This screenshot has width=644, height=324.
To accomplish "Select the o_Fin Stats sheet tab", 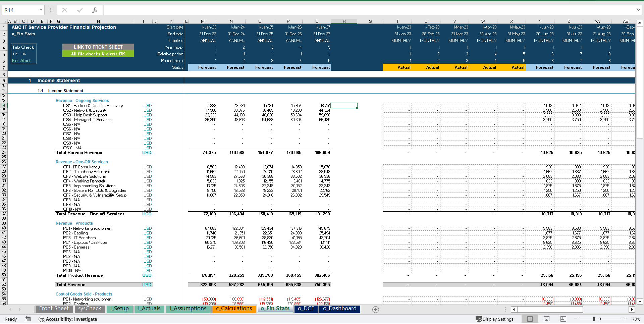I will 275,309.
